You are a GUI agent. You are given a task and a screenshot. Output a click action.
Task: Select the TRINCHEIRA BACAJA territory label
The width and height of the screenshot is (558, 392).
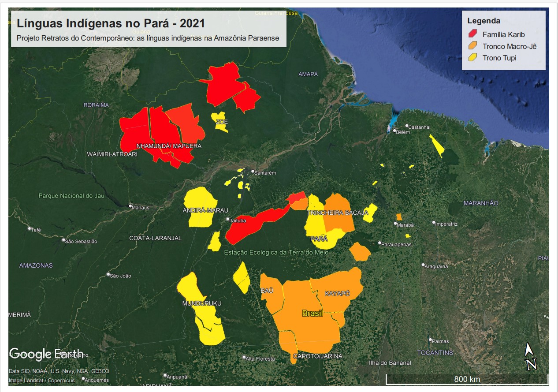[x=337, y=213]
